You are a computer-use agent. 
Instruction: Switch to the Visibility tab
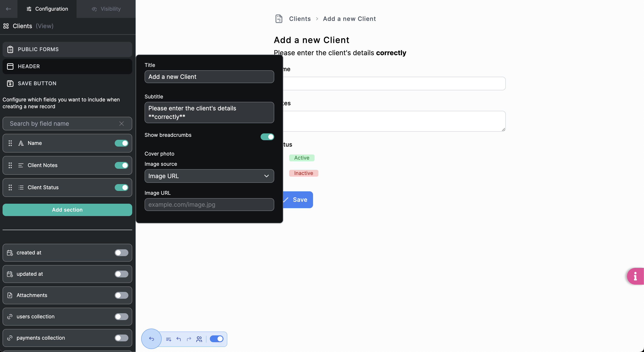(106, 9)
